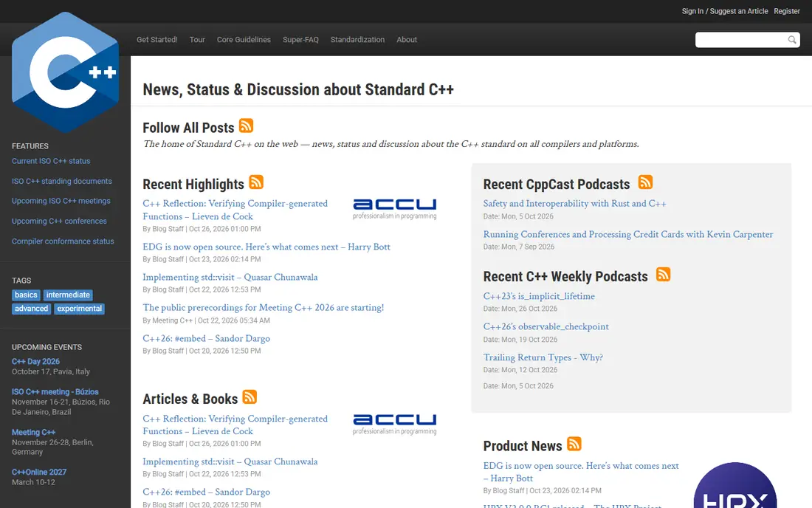Click the C++ hexagon logo
Screen dimensions: 812x508
point(65,72)
